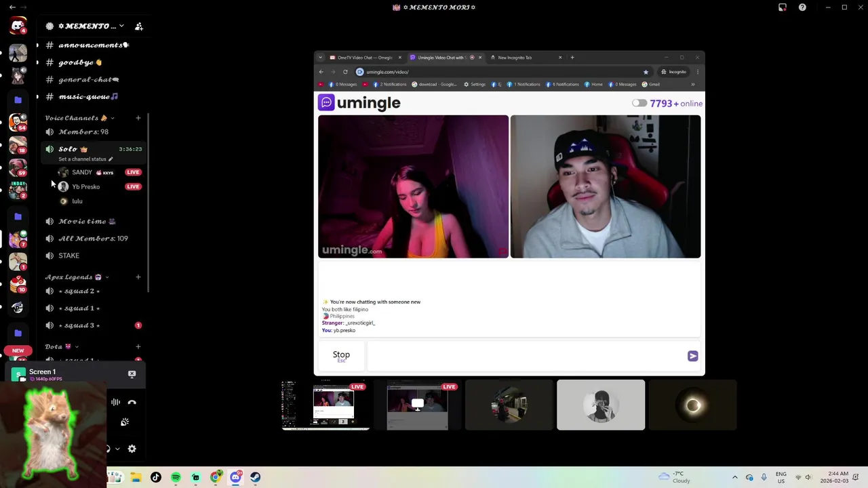This screenshot has height=488, width=868.
Task: Bookmark star in Chrome address bar
Action: [646, 72]
